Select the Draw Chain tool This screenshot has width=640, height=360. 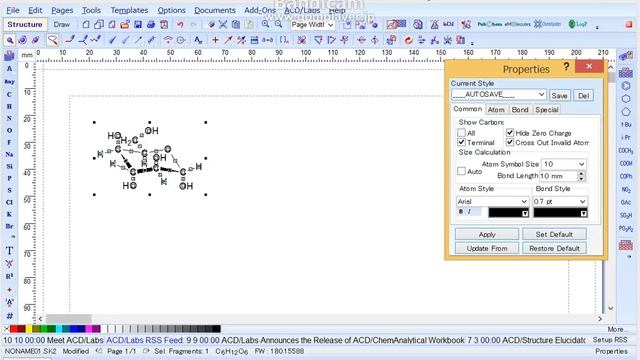point(96,40)
